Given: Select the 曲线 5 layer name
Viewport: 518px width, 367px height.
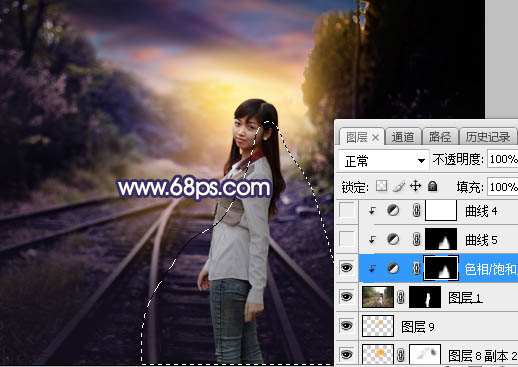Looking at the screenshot, I should pyautogui.click(x=481, y=240).
